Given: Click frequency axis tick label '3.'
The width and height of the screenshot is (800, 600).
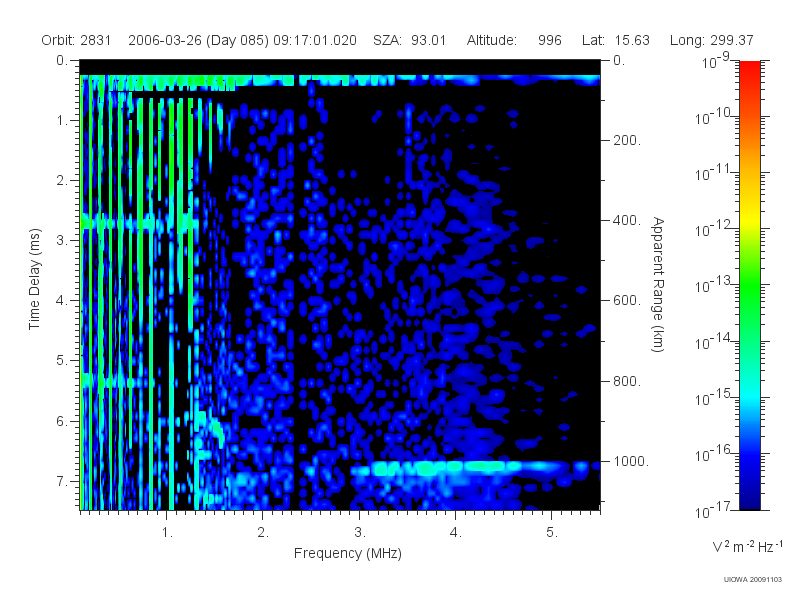Looking at the screenshot, I should coord(360,533).
